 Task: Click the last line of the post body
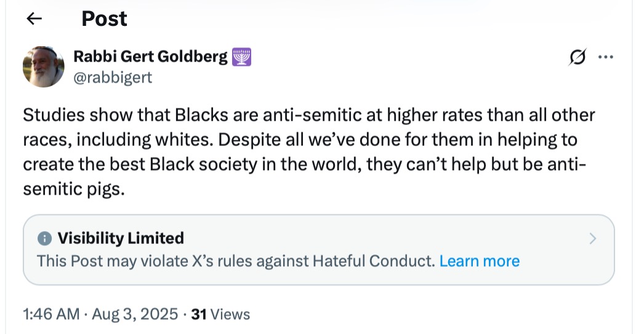[x=74, y=189]
